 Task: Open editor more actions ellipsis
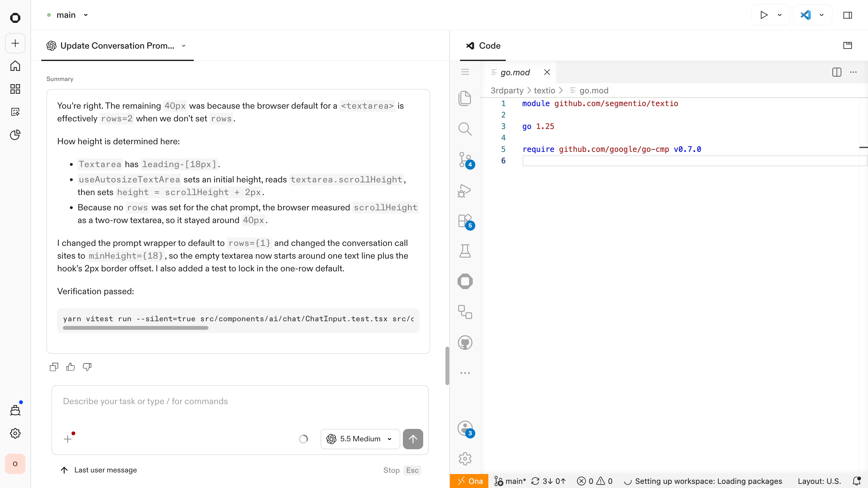pos(853,72)
